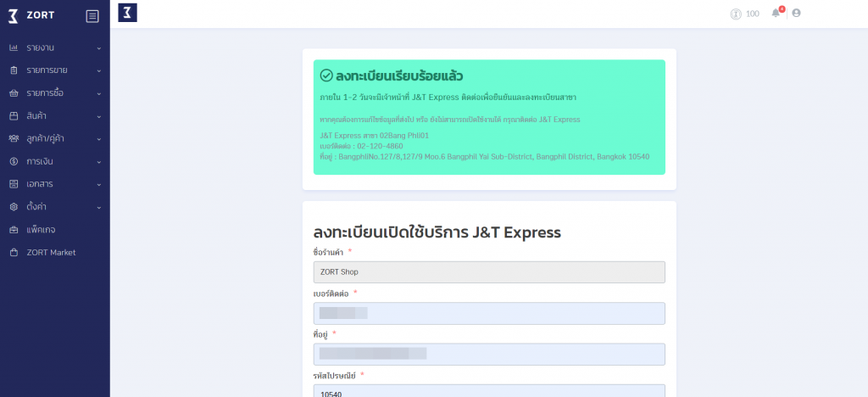Click the success checkmark circle icon

tap(326, 75)
